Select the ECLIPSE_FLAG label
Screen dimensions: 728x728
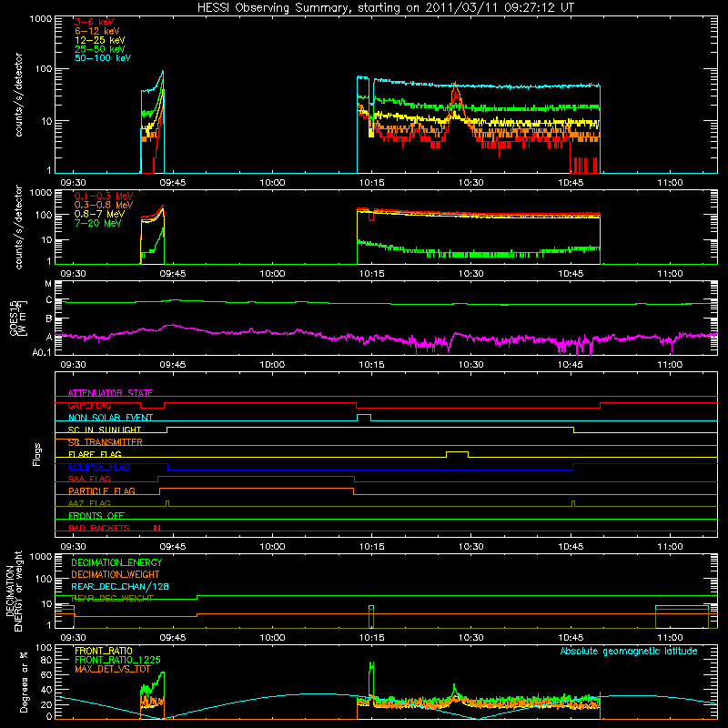click(99, 467)
